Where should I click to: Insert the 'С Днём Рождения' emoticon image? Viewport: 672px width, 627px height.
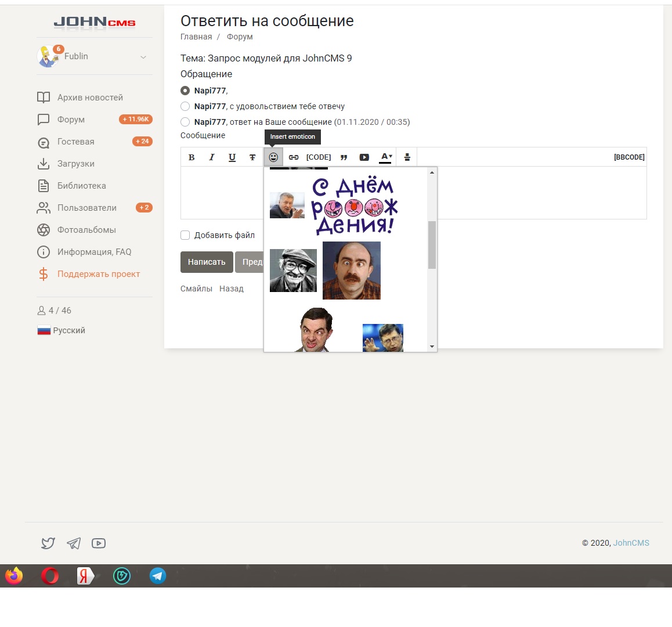[354, 206]
